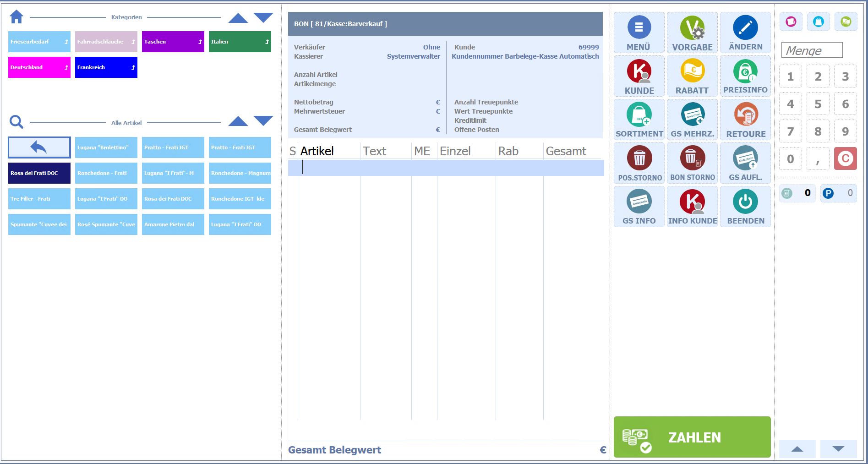Click customer number 69999
Image resolution: width=868 pixels, height=464 pixels.
589,47
